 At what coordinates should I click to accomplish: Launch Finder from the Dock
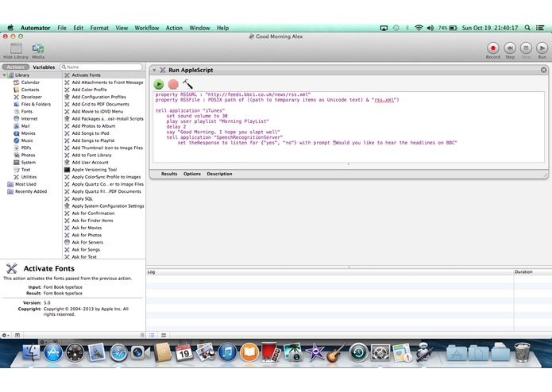click(31, 352)
